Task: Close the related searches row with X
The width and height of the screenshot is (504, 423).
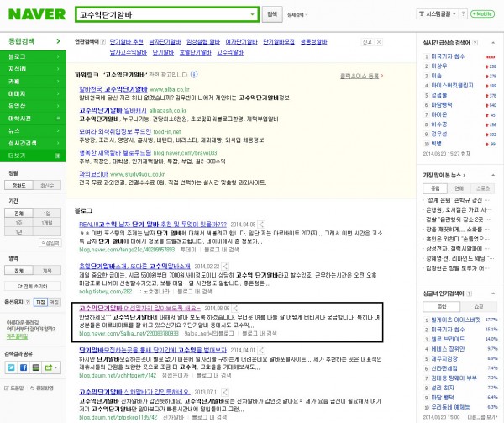Action: [379, 42]
